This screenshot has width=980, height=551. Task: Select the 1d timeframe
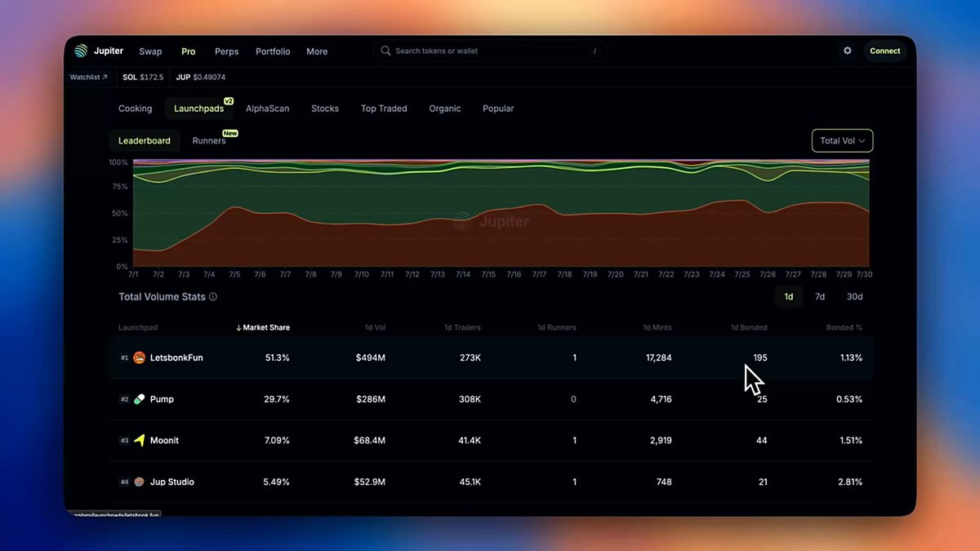tap(789, 297)
